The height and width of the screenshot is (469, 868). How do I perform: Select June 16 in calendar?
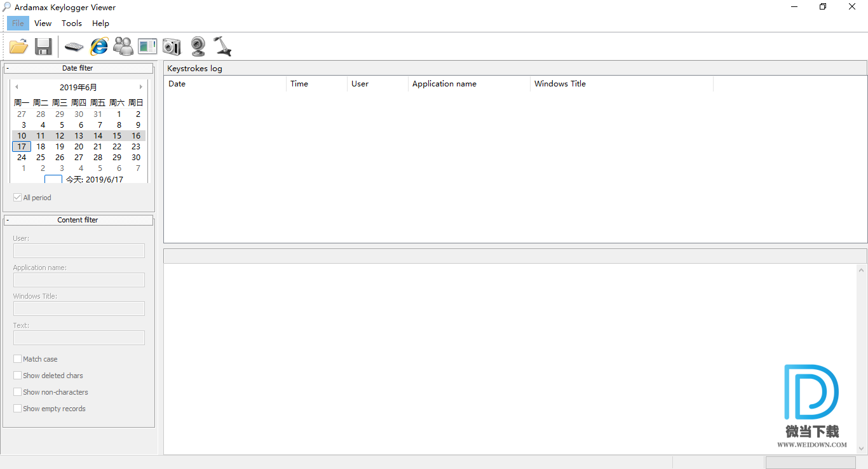click(136, 136)
